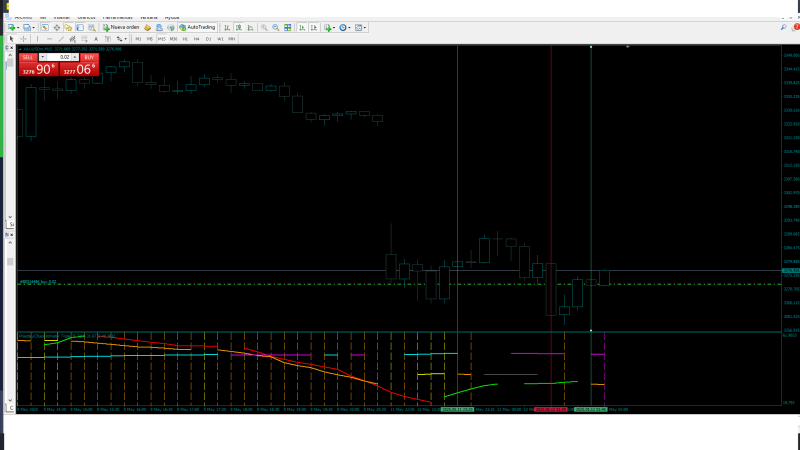Screen dimensions: 800x450
Task: Select the arrow cursor tool
Action: pyautogui.click(x=11, y=39)
